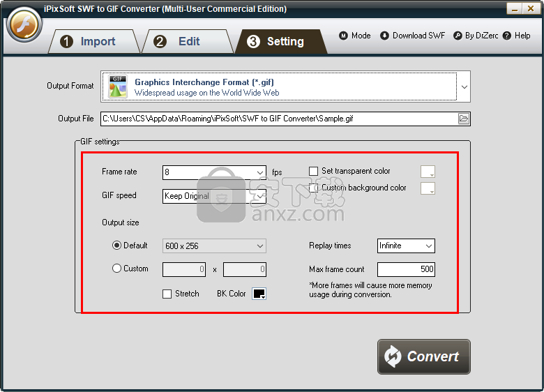
Task: Click the custom width input field
Action: [x=184, y=269]
